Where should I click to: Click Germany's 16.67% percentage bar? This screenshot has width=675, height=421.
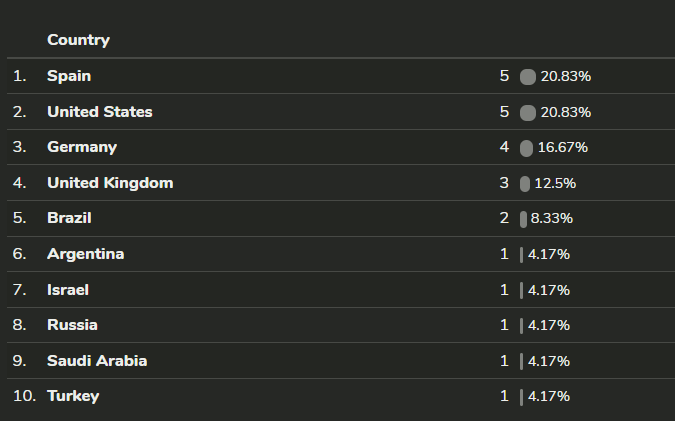[x=527, y=148]
